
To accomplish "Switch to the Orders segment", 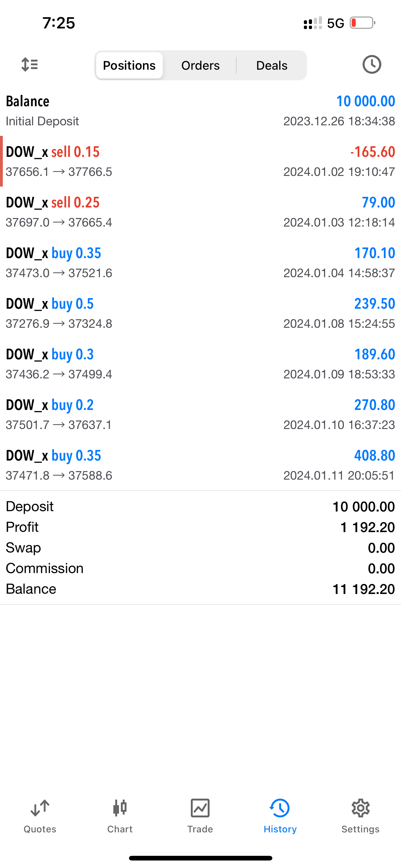I will click(x=200, y=65).
